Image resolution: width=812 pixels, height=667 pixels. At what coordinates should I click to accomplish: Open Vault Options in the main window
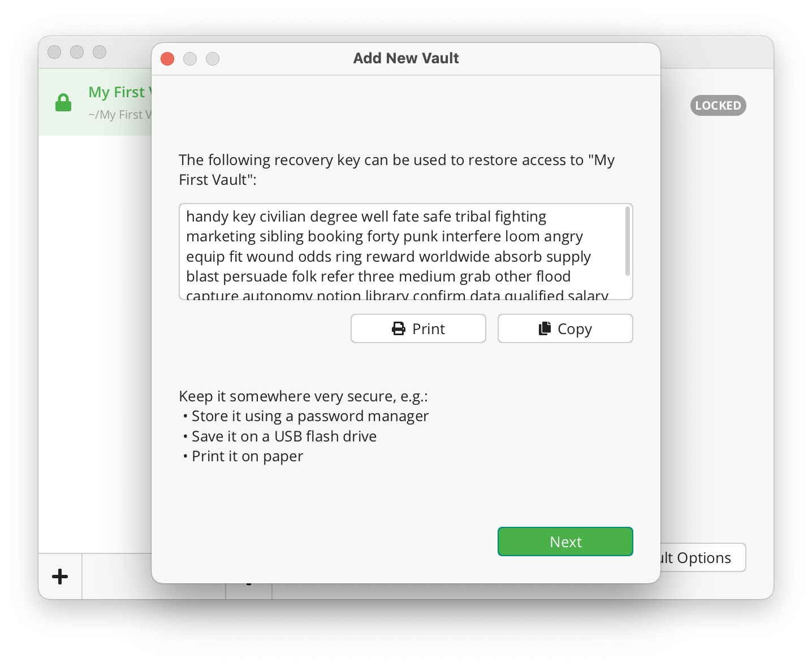(703, 557)
